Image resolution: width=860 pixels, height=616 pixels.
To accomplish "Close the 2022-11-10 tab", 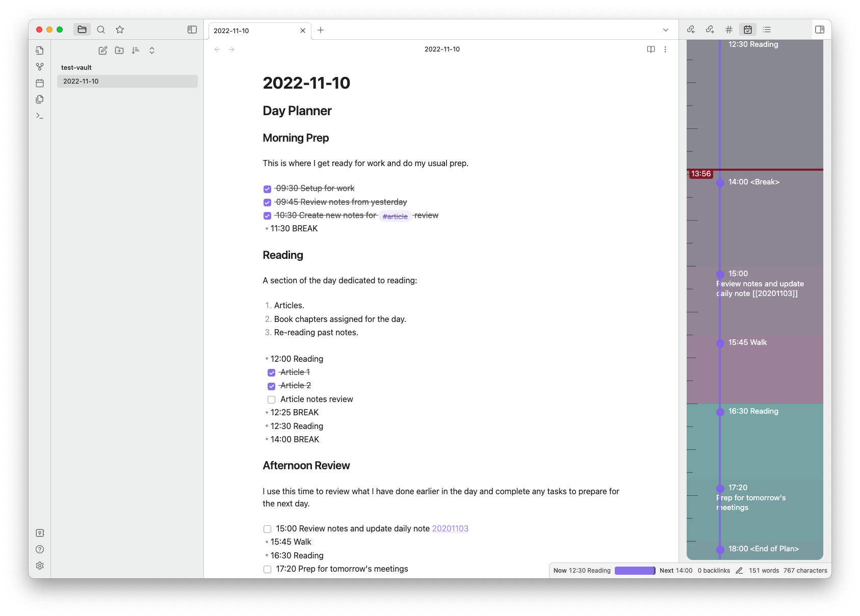I will tap(303, 31).
